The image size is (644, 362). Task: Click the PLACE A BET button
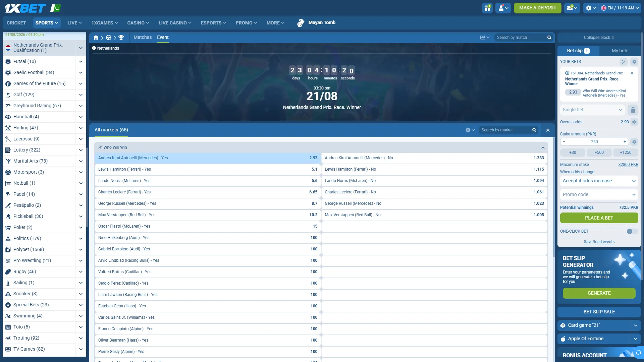[x=599, y=218]
